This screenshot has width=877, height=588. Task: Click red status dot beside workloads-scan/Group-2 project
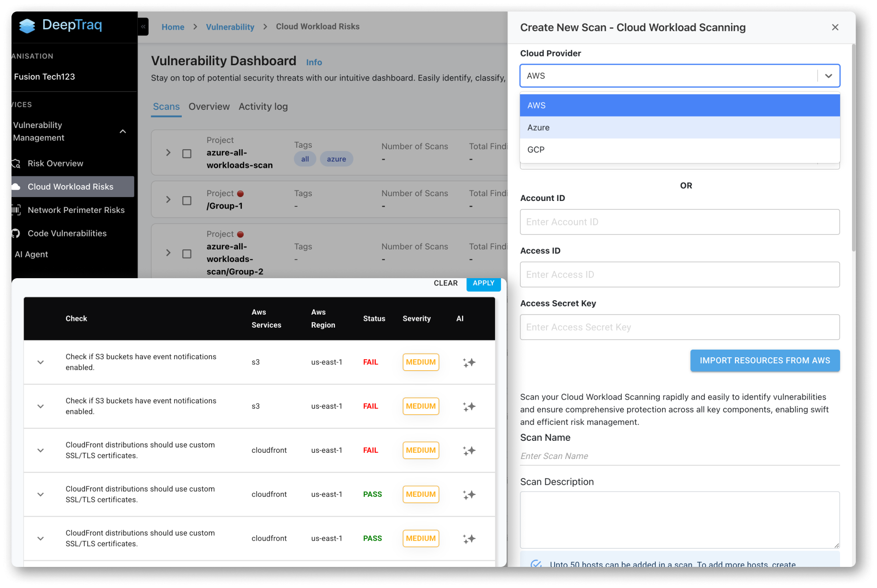[x=240, y=235]
